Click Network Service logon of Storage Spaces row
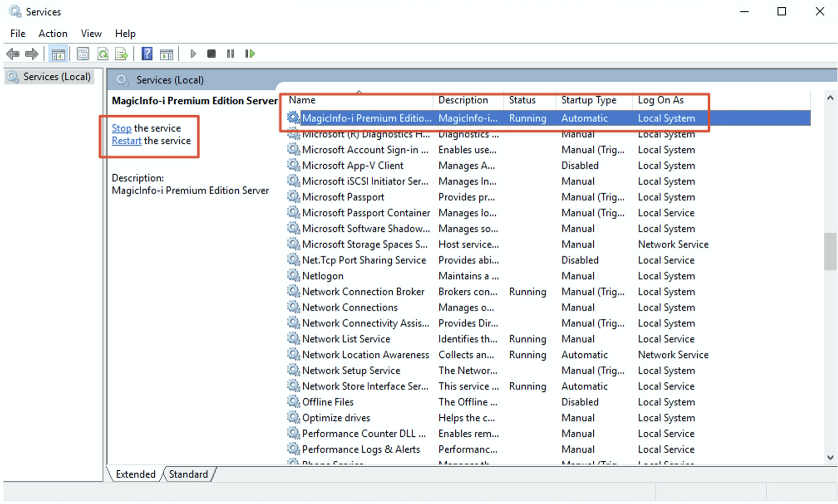Screen dimensions: 838x504 [673, 244]
